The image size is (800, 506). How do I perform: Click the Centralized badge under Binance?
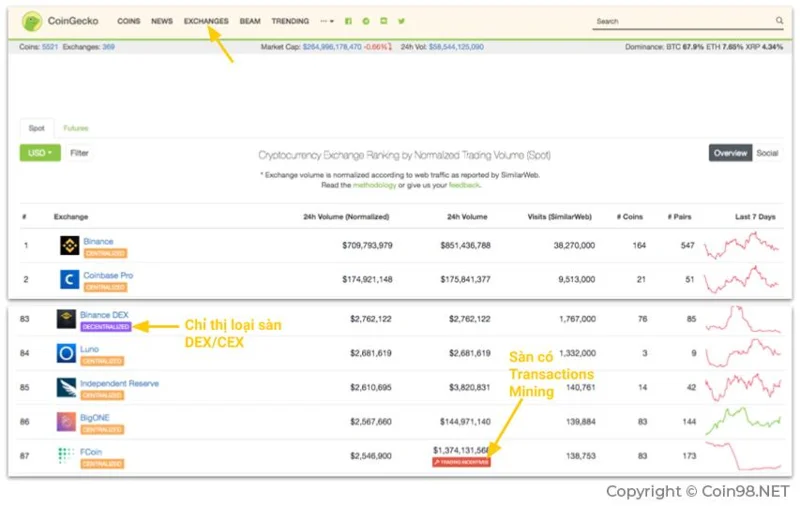tap(105, 253)
